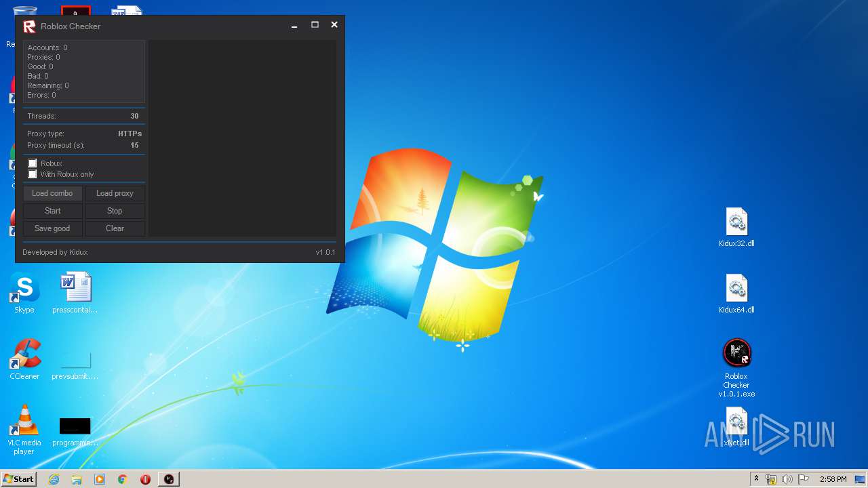Minimize the Roblox Checker window

pyautogui.click(x=294, y=25)
